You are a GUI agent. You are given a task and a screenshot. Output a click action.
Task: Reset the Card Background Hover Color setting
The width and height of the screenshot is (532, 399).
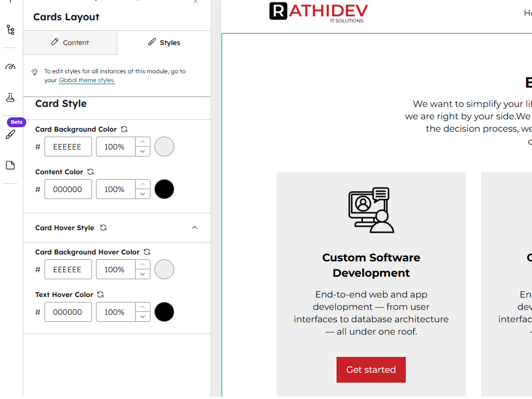click(147, 252)
